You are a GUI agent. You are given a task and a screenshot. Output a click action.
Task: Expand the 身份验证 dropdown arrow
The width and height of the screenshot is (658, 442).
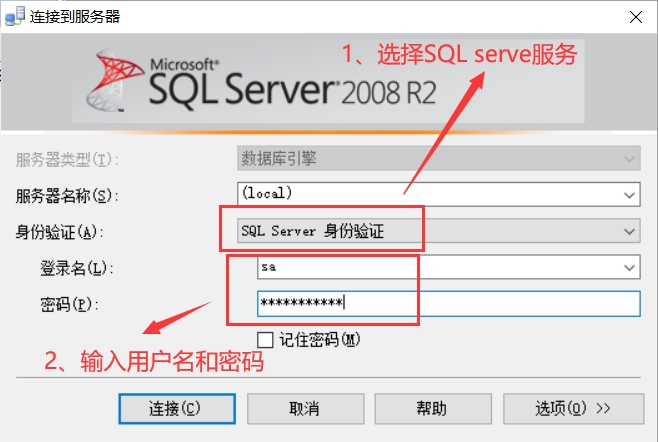(629, 231)
